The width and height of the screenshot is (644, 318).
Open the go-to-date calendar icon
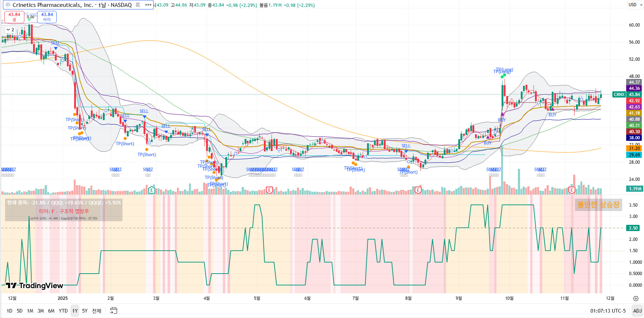(113, 311)
